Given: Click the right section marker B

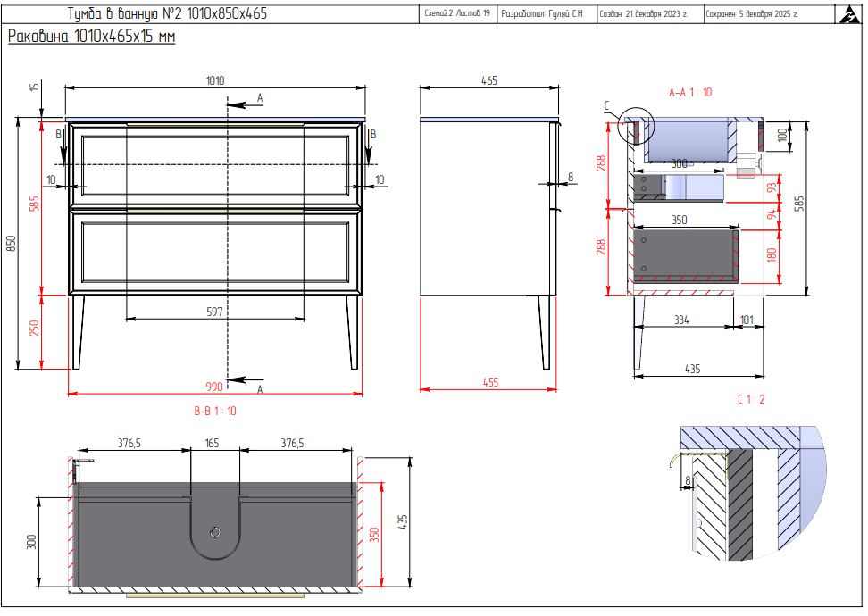Looking at the screenshot, I should [373, 135].
